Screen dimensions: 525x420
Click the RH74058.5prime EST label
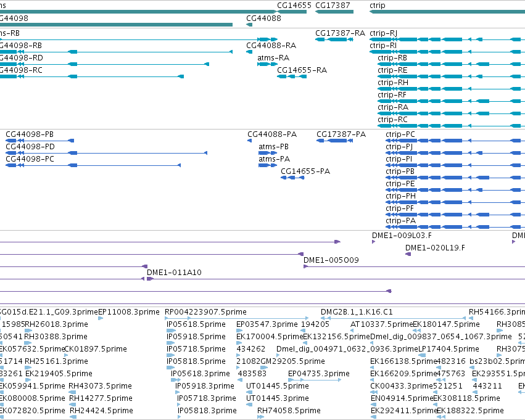pos(289,411)
